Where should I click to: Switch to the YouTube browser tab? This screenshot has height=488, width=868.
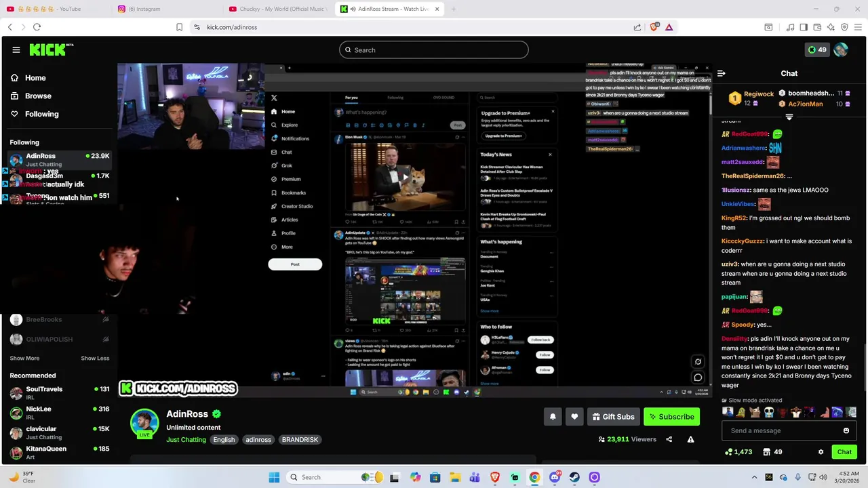pos(54,9)
